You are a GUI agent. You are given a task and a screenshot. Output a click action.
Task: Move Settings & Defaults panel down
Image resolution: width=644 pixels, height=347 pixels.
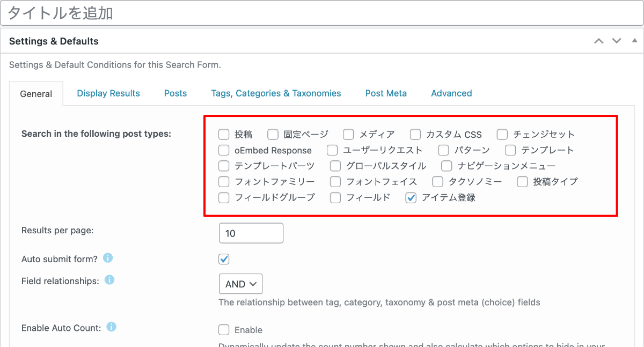point(617,41)
